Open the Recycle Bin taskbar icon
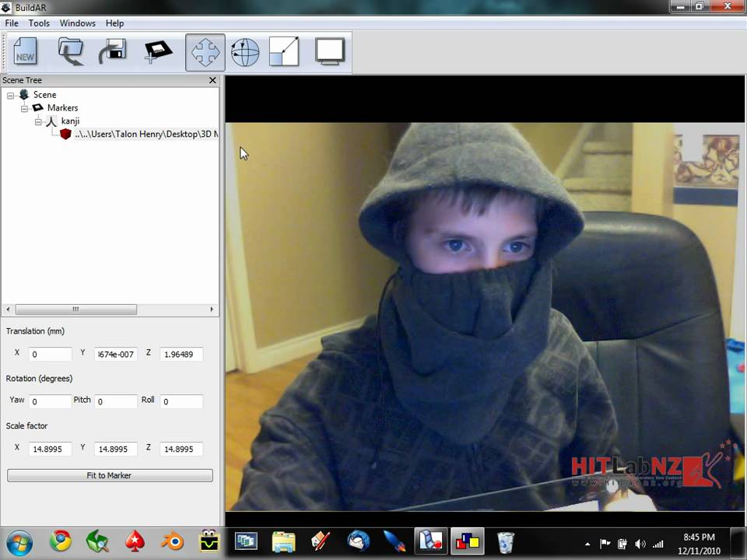 pos(505,542)
